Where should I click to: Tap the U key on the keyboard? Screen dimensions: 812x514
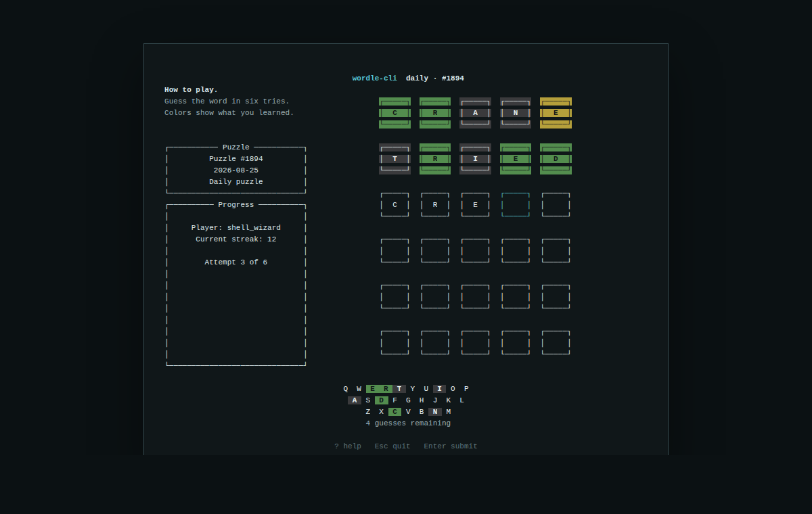tap(426, 389)
